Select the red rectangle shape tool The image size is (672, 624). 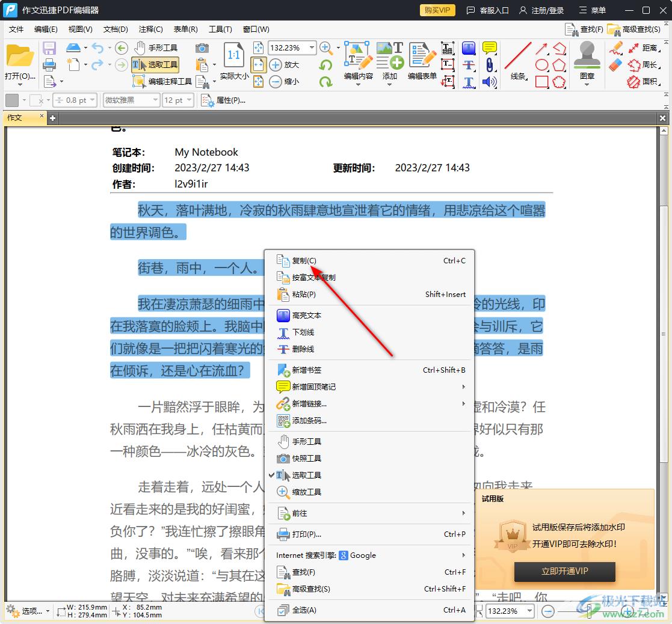coord(542,81)
